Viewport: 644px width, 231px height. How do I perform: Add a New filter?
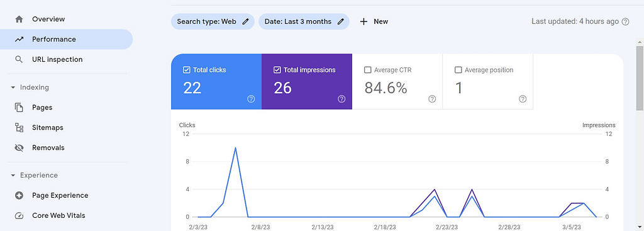[374, 21]
